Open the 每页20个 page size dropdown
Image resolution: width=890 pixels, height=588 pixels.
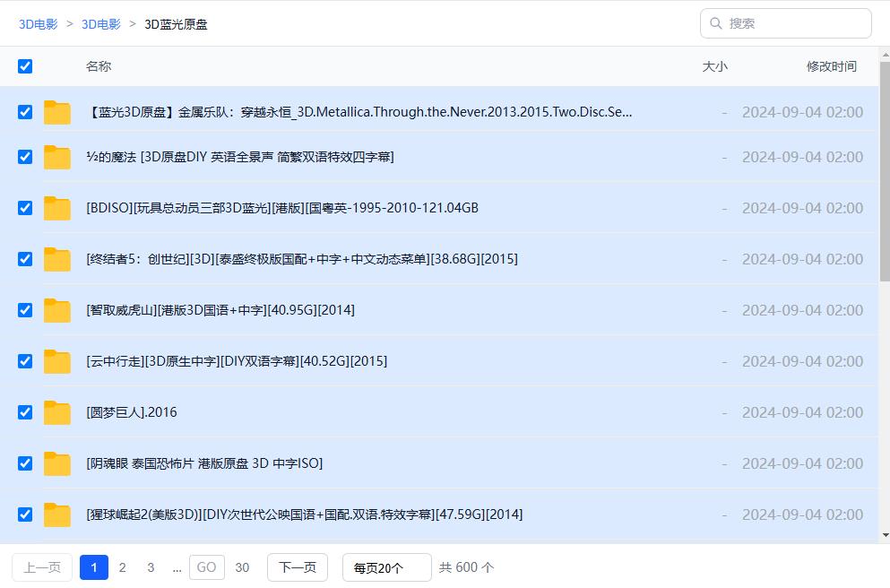click(x=386, y=567)
